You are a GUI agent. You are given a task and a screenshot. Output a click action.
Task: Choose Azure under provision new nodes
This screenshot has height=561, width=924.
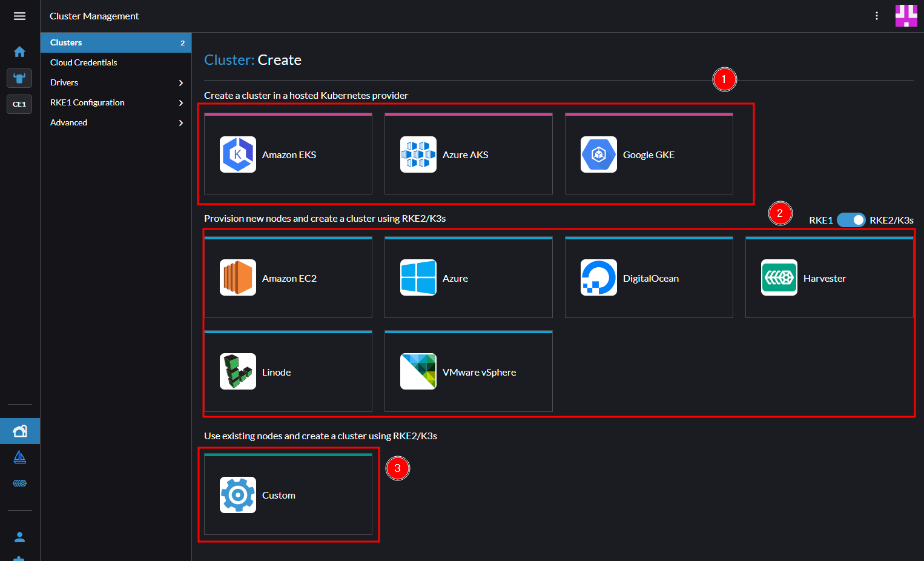418,277
